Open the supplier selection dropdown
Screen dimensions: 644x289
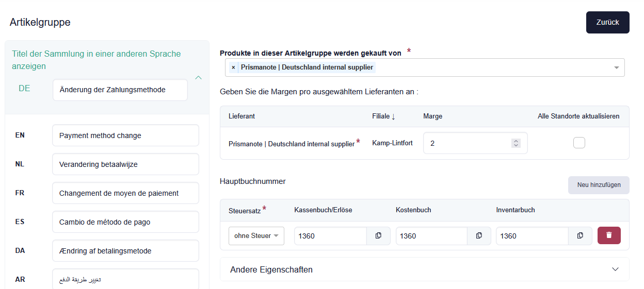[616, 67]
